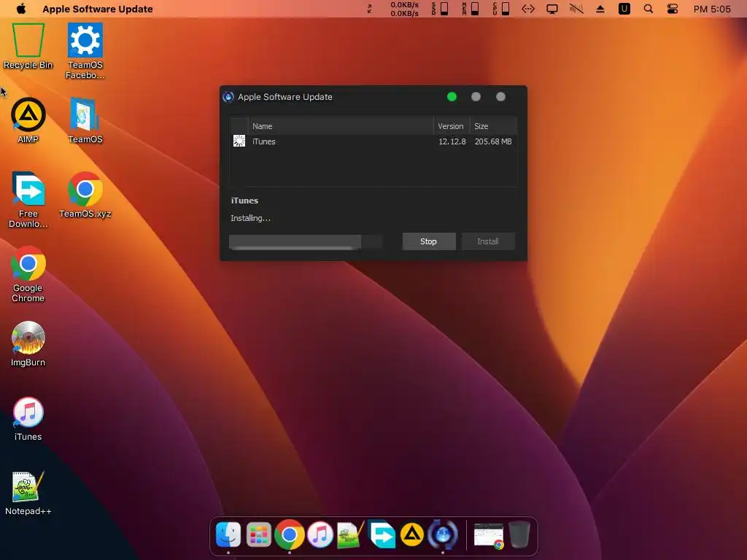Click the Installing... status text

(x=251, y=218)
